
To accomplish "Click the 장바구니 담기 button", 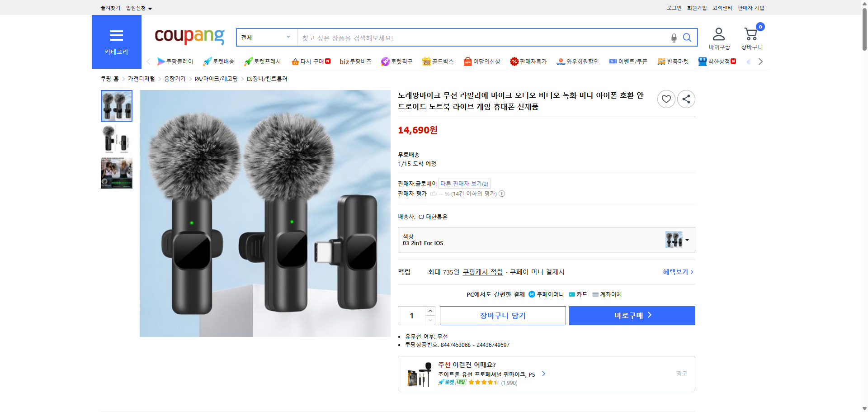I will [502, 315].
